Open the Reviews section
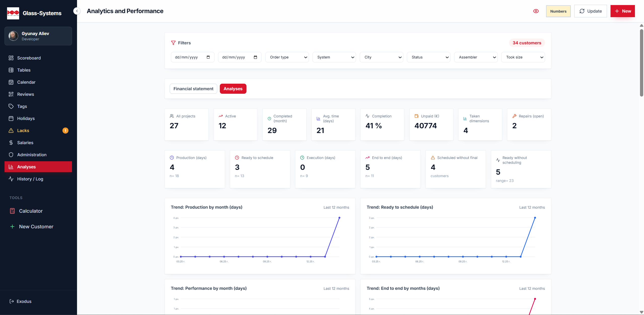The width and height of the screenshot is (644, 315). [25, 94]
